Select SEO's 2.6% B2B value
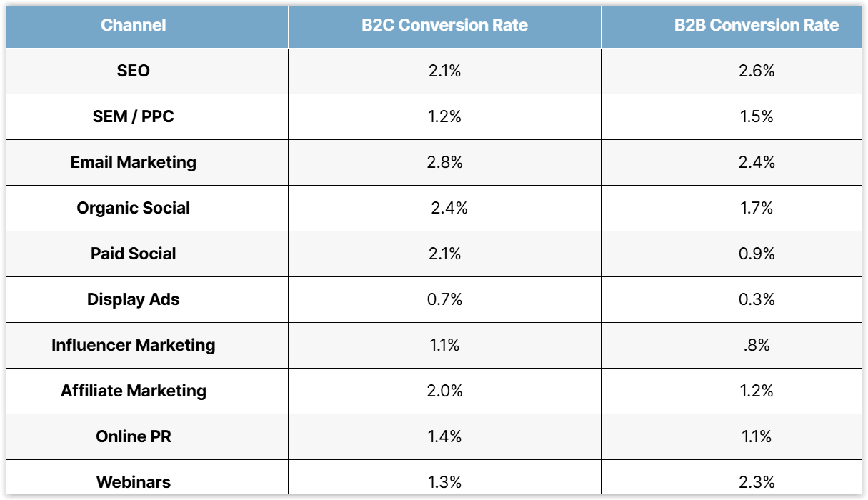 tap(757, 71)
